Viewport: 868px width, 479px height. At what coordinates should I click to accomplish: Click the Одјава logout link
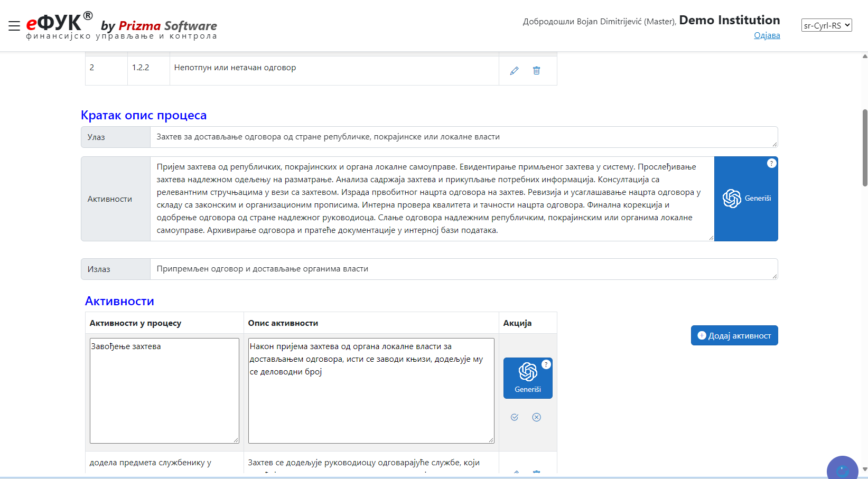tap(767, 35)
